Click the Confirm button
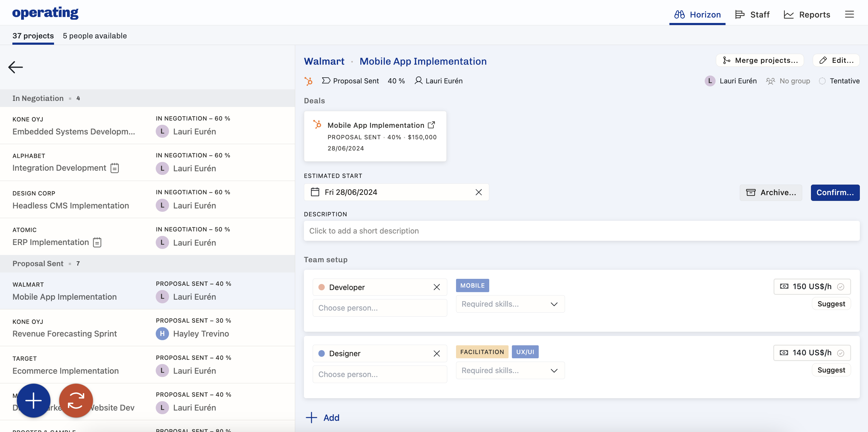 pyautogui.click(x=835, y=192)
